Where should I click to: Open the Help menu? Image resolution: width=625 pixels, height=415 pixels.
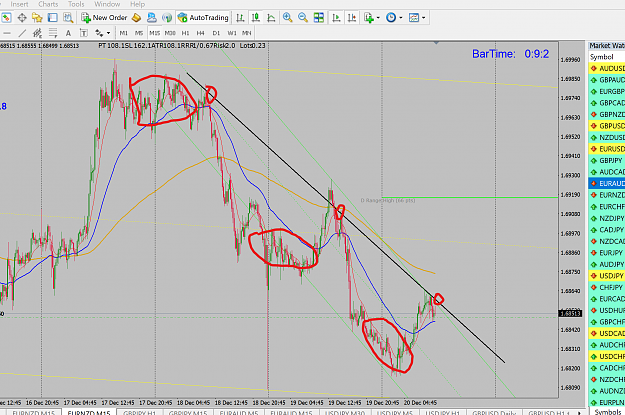point(137,4)
